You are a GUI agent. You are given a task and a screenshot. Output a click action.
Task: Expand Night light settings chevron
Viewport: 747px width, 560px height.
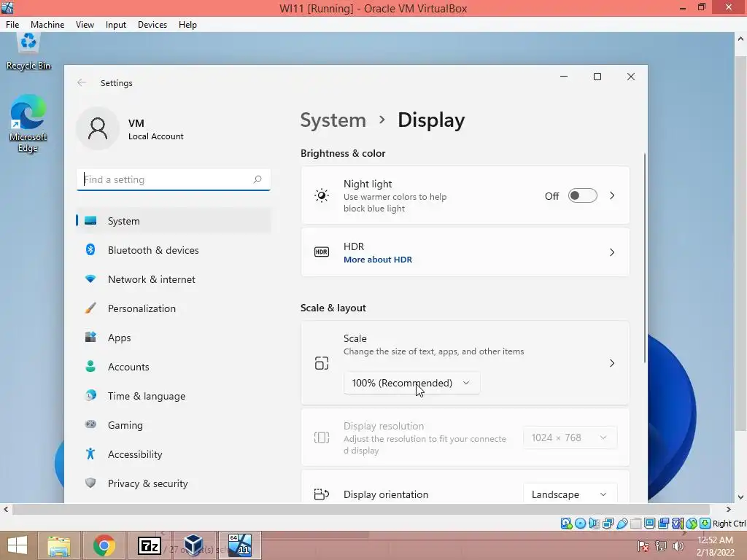(x=612, y=195)
